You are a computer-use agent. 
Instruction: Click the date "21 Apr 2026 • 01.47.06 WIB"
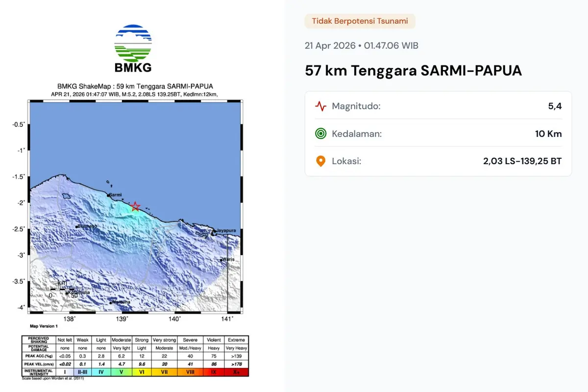point(362,46)
